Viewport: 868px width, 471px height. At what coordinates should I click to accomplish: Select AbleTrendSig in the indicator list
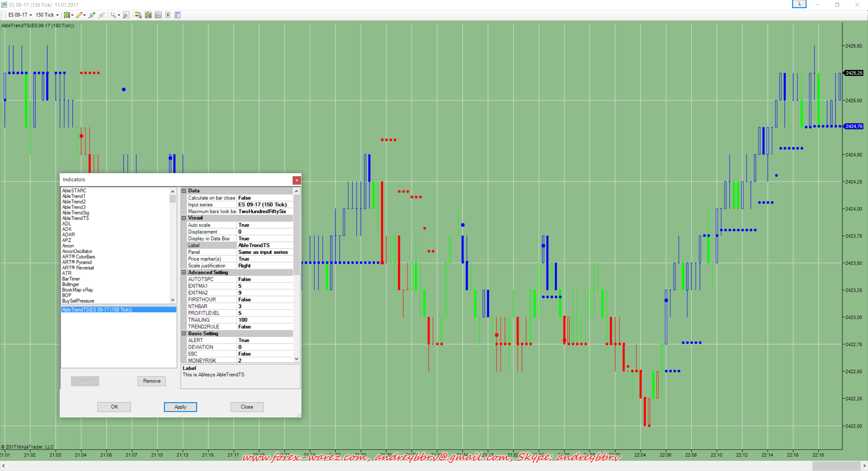pos(76,213)
